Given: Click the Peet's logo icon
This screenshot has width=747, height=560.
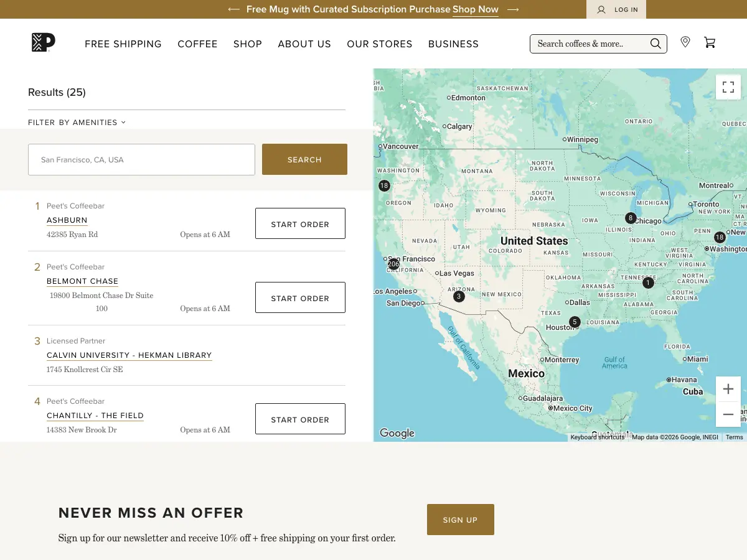Looking at the screenshot, I should click(x=44, y=42).
